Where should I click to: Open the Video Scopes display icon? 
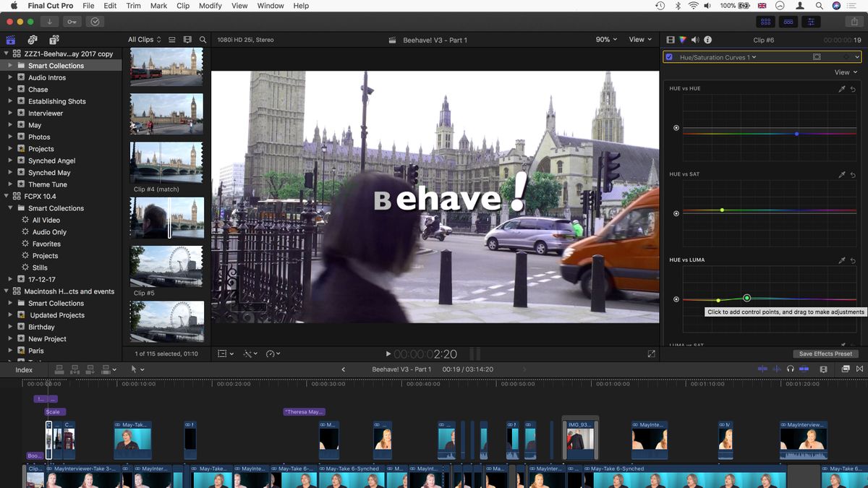pyautogui.click(x=671, y=40)
